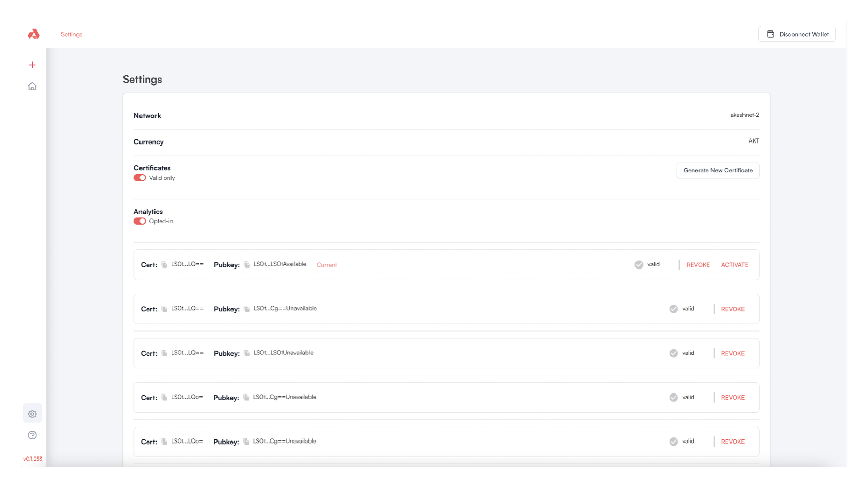Click the version v0.1.253 label

(x=33, y=459)
